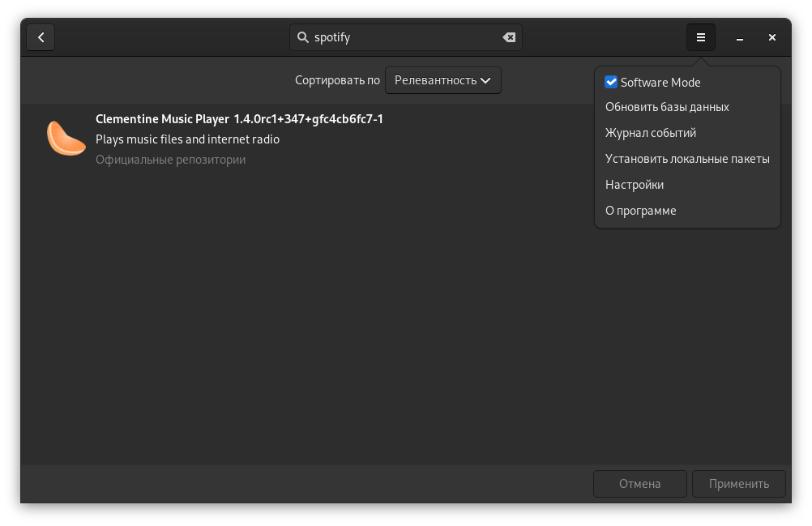Choose Установить локальные пакеты

(x=687, y=159)
